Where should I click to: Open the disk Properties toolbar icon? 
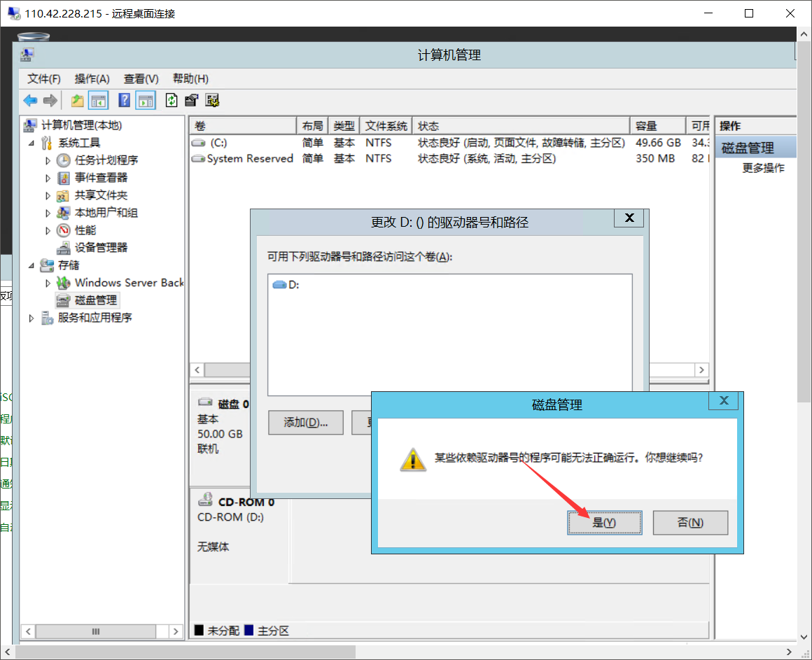[x=192, y=101]
